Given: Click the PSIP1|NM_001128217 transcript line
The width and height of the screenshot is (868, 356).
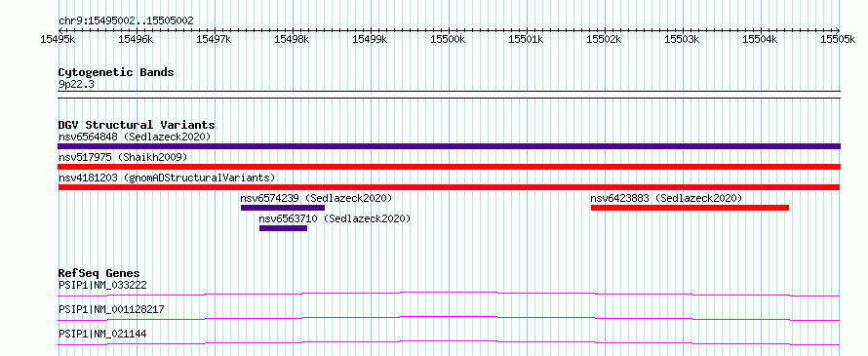Looking at the screenshot, I should coord(449,318).
